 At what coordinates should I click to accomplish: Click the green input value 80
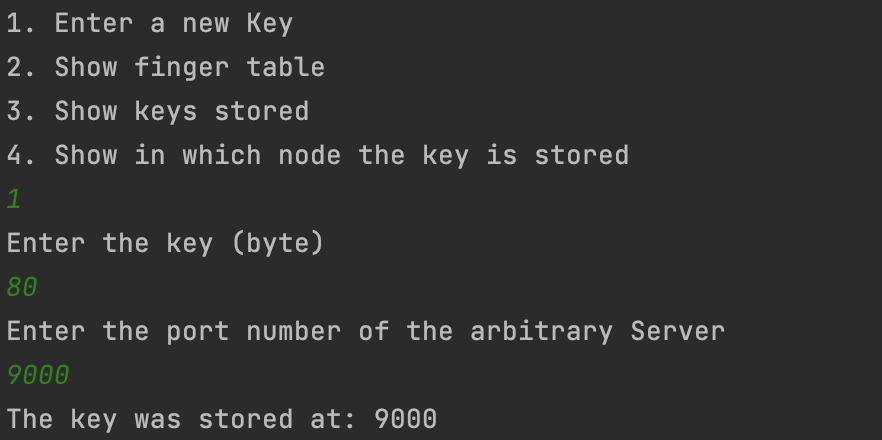22,288
